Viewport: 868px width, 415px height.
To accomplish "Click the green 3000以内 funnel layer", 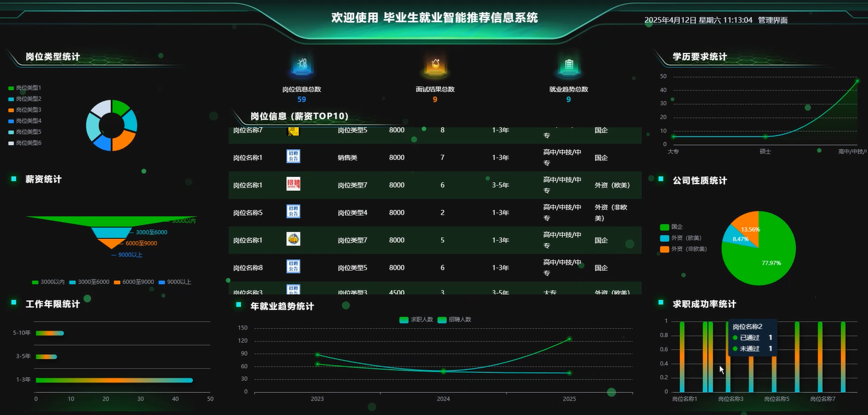I will 111,220.
